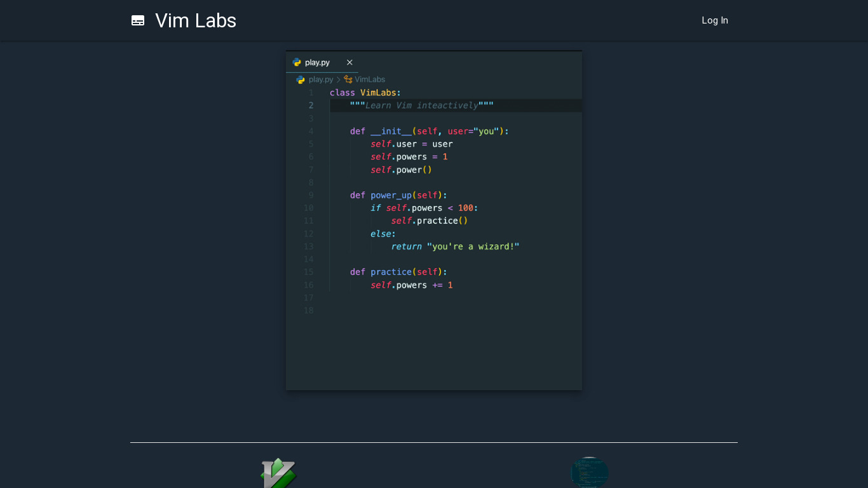
Task: Select the play.py editor tab
Action: point(322,62)
